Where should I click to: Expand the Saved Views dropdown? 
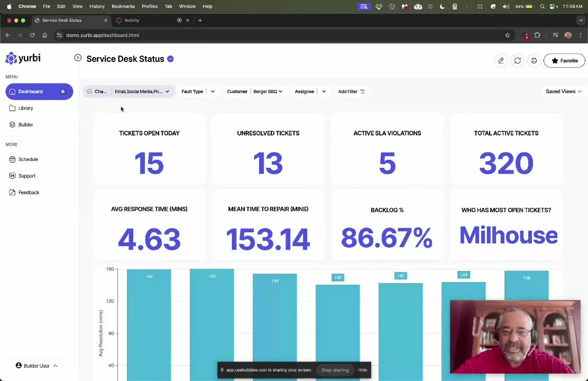tap(564, 92)
